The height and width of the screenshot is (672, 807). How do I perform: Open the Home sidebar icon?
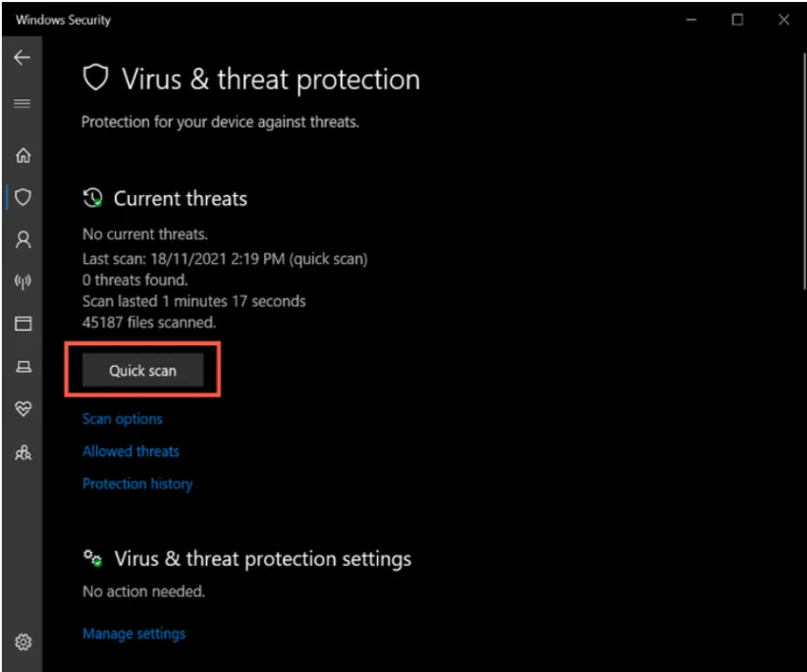(24, 155)
